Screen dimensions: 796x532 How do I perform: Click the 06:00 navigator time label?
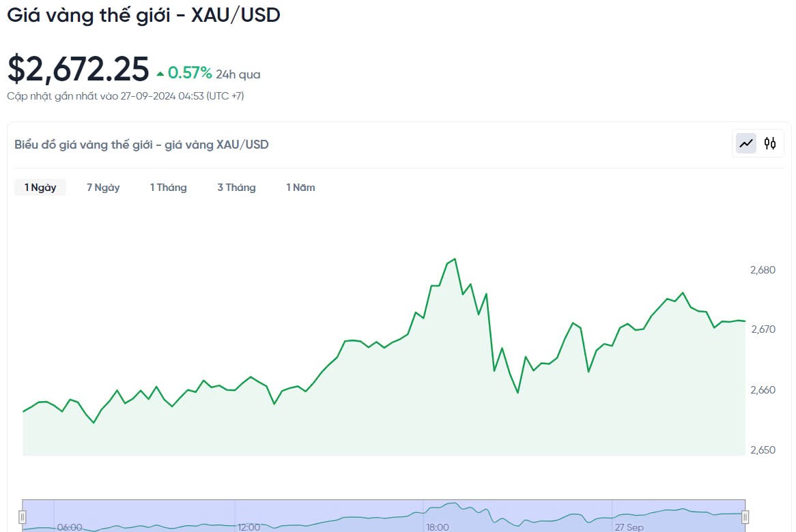pyautogui.click(x=70, y=527)
